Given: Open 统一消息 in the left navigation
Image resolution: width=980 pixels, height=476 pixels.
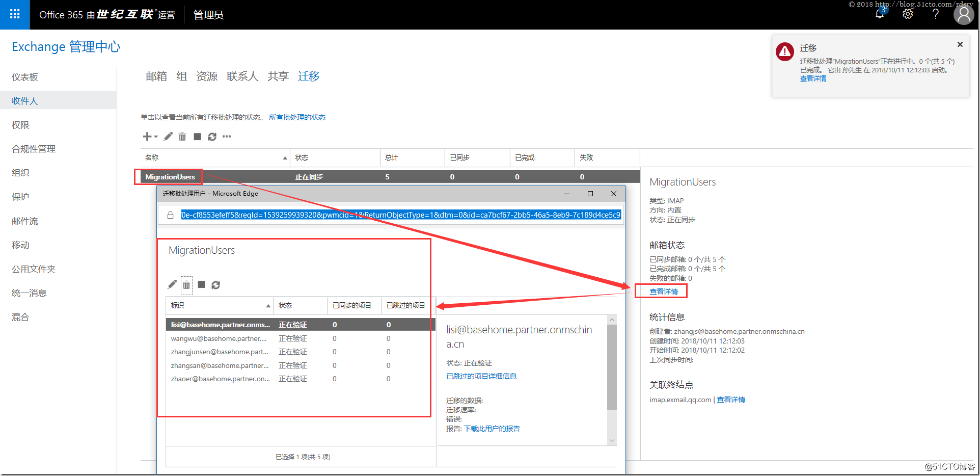Looking at the screenshot, I should tap(29, 293).
